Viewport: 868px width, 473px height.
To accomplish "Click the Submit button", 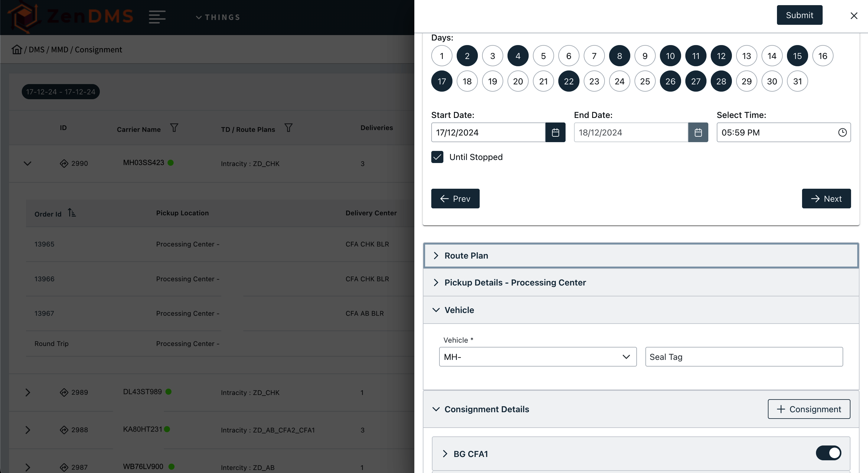I will 799,15.
